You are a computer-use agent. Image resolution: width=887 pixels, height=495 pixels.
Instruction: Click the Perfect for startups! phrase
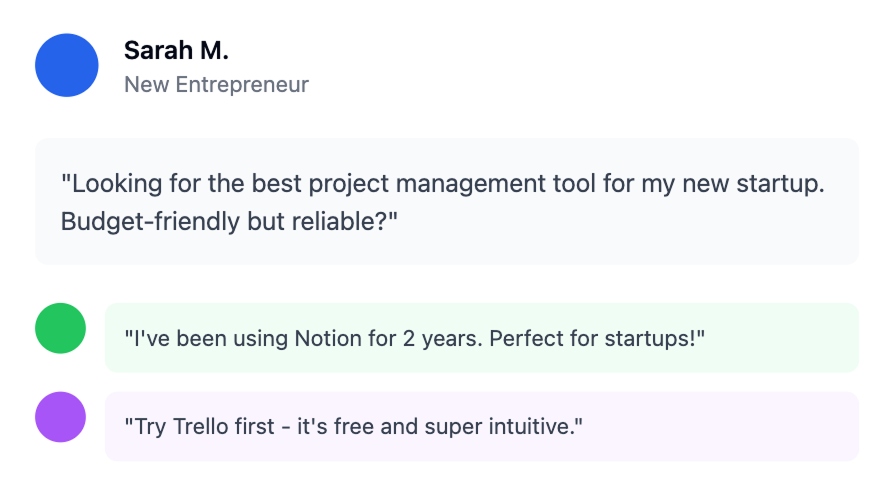coord(597,338)
